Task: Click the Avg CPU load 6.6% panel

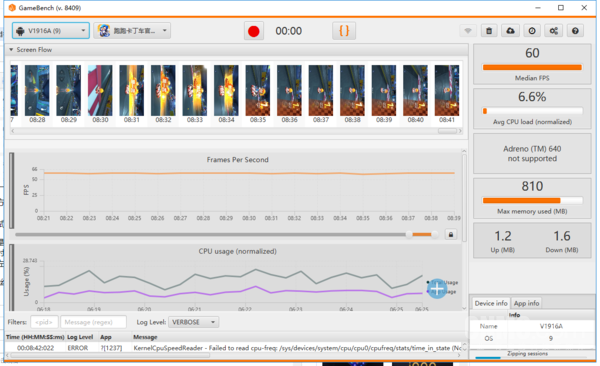Action: pyautogui.click(x=532, y=109)
